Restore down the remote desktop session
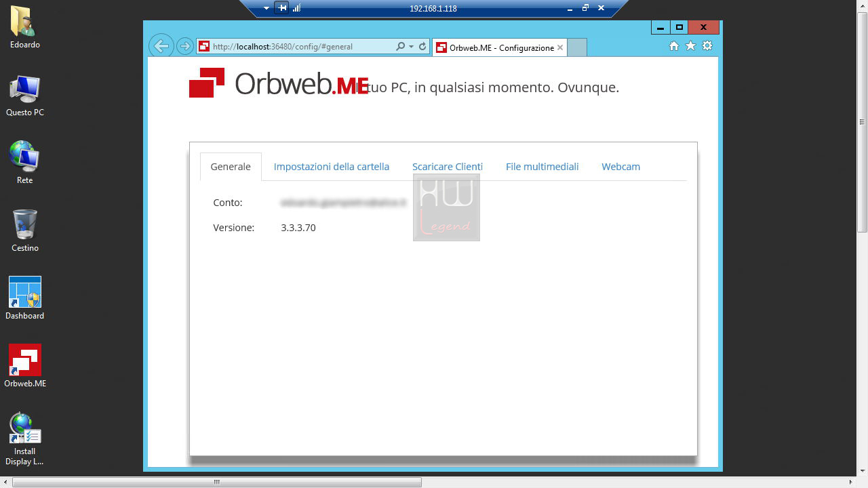This screenshot has height=488, width=868. [585, 8]
